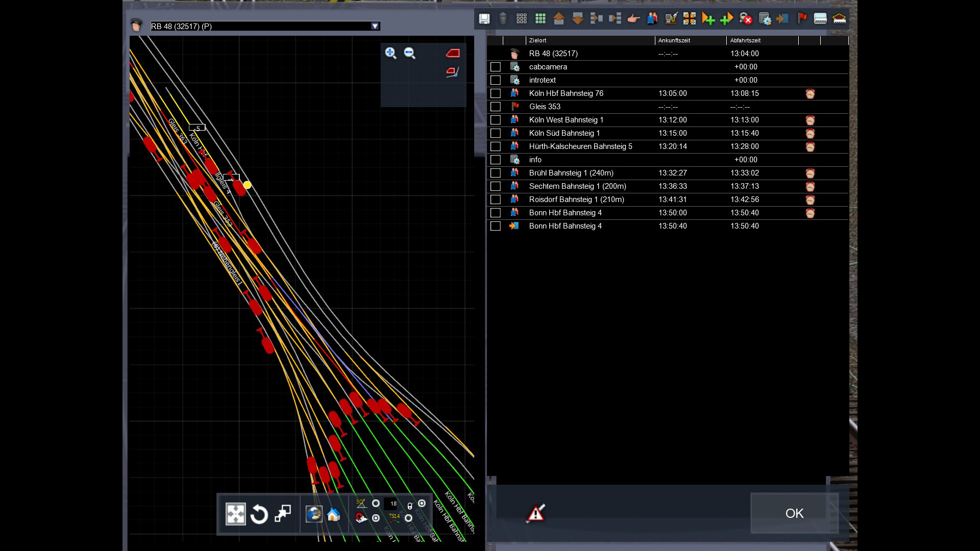This screenshot has width=980, height=551.
Task: Click the yellow train marker dot on map
Action: pyautogui.click(x=248, y=185)
